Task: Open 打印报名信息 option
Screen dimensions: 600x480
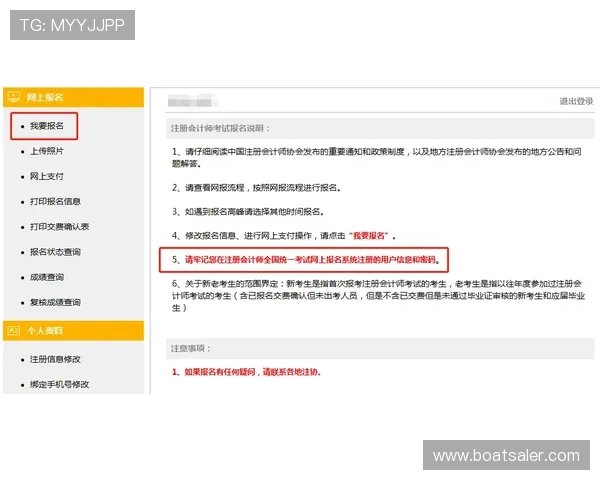Action: click(55, 202)
